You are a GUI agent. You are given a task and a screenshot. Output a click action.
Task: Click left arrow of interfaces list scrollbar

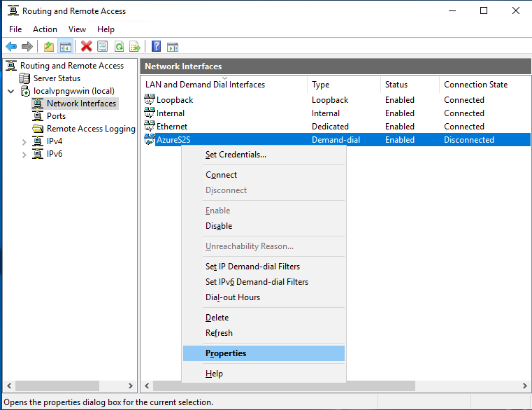tap(147, 386)
